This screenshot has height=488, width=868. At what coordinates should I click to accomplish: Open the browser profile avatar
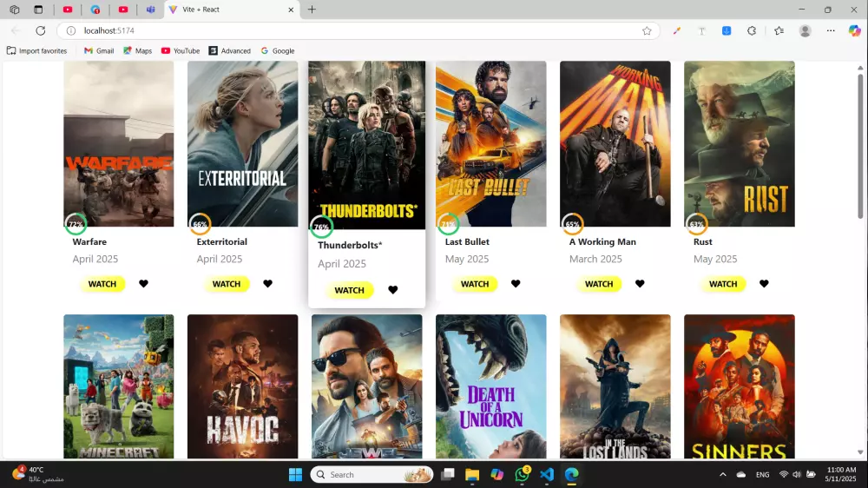806,30
